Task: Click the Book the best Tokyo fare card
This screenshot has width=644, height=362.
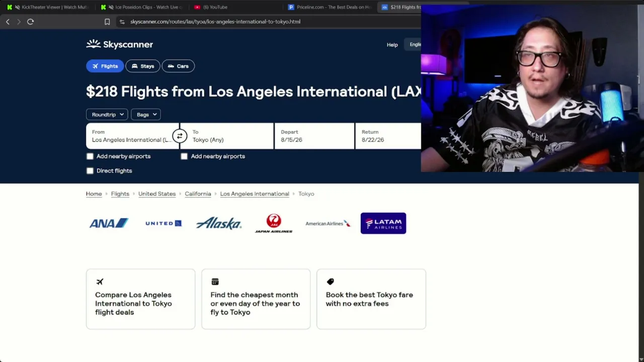Action: [x=371, y=299]
